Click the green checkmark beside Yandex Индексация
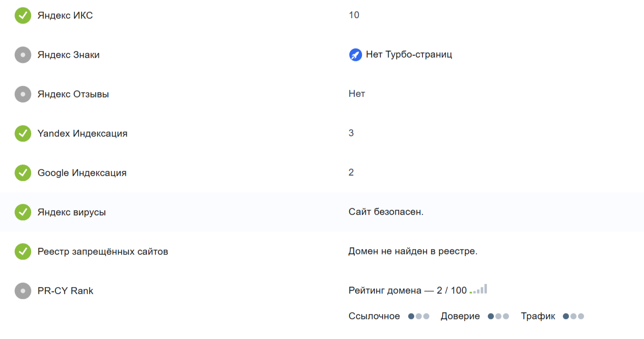The image size is (644, 339). pos(23,134)
